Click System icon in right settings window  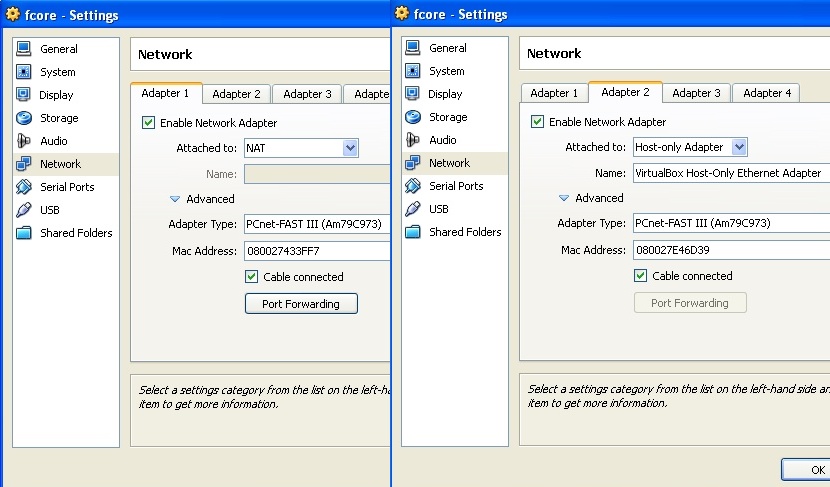(x=413, y=70)
